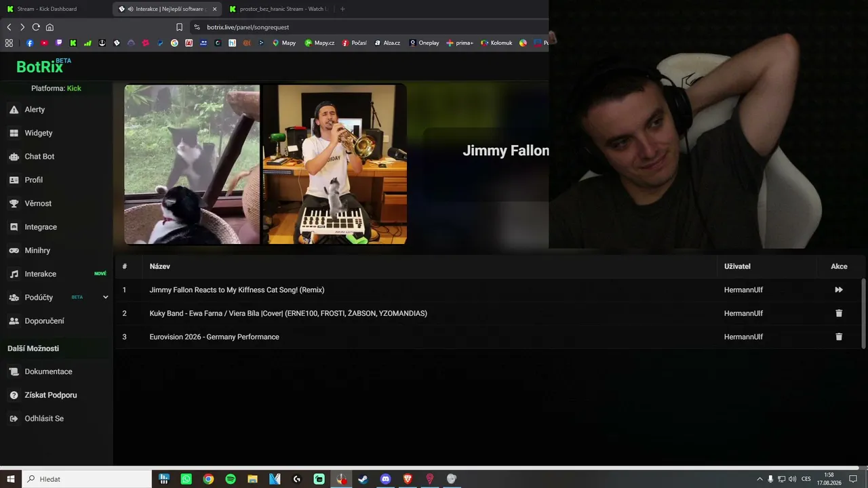Open Brave browser from the taskbar
The height and width of the screenshot is (488, 868).
pos(408,479)
